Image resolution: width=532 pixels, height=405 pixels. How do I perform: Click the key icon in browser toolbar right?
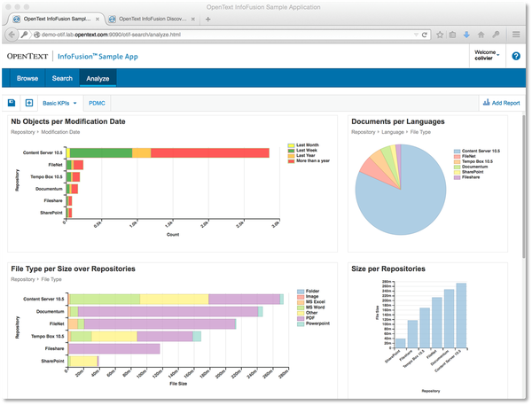click(x=496, y=35)
